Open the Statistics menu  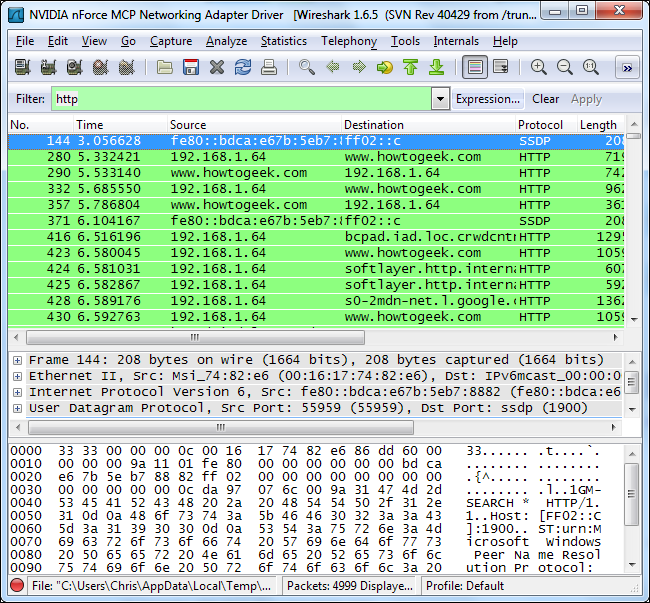coord(284,41)
